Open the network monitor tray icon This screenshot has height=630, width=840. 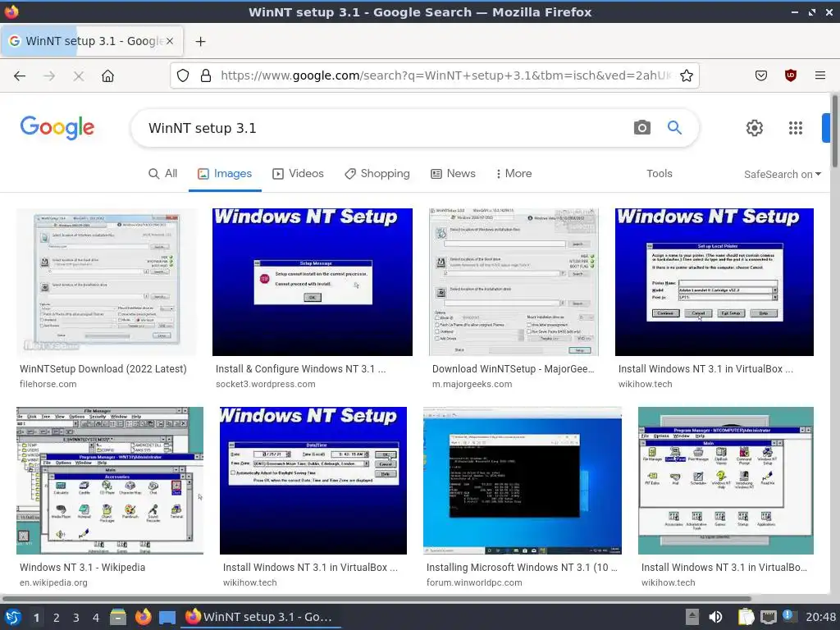[x=768, y=617]
